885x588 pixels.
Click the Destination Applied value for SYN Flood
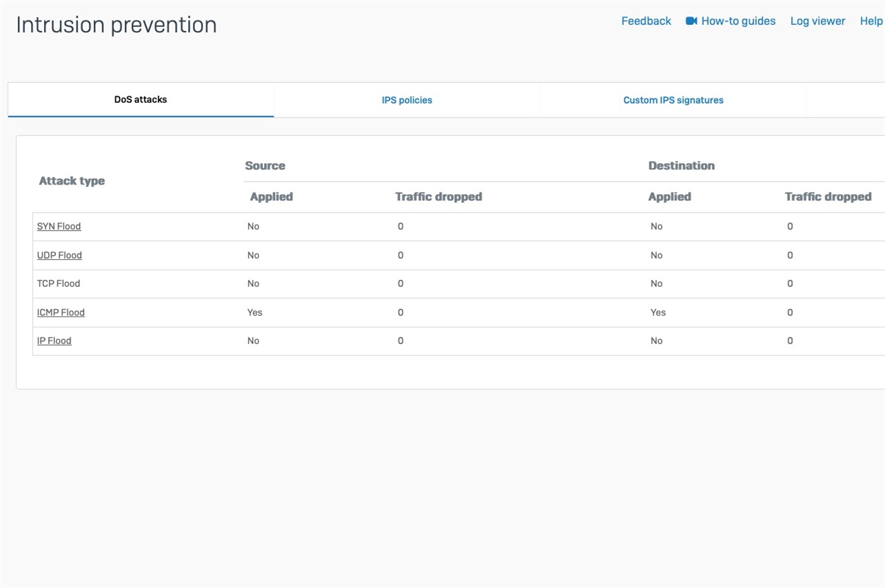pyautogui.click(x=656, y=227)
